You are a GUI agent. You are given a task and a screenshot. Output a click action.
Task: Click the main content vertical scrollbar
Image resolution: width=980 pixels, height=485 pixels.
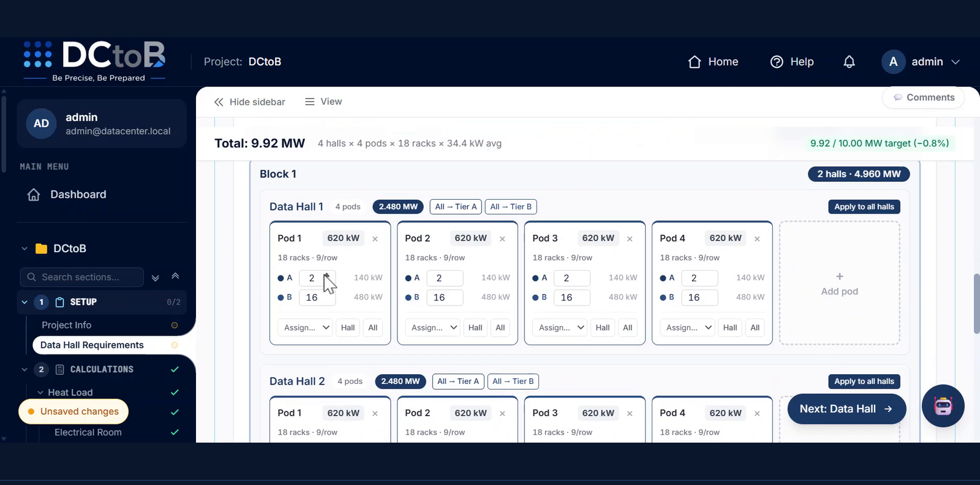point(976,304)
